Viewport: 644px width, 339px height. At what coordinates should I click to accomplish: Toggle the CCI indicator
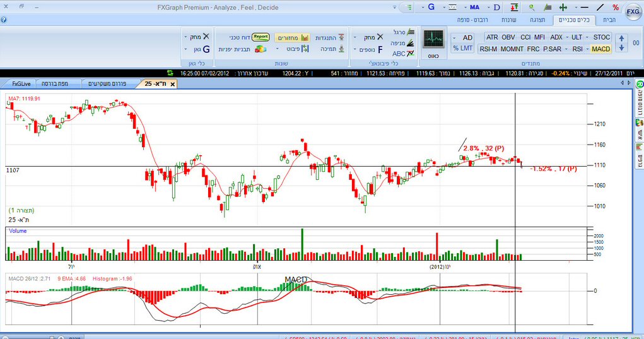(525, 37)
